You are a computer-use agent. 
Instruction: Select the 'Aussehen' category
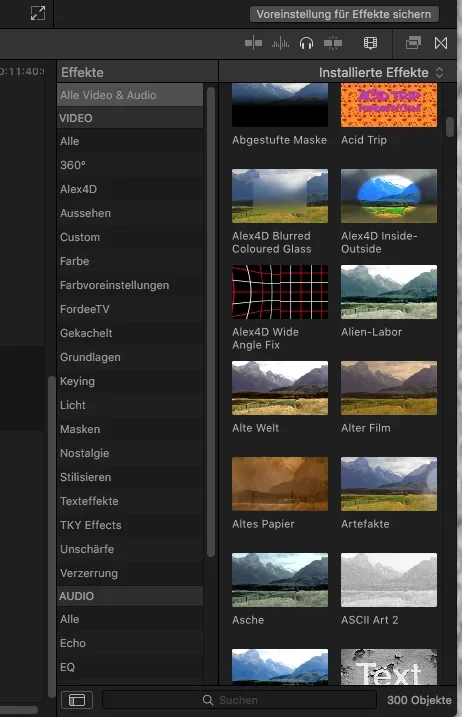(x=130, y=213)
